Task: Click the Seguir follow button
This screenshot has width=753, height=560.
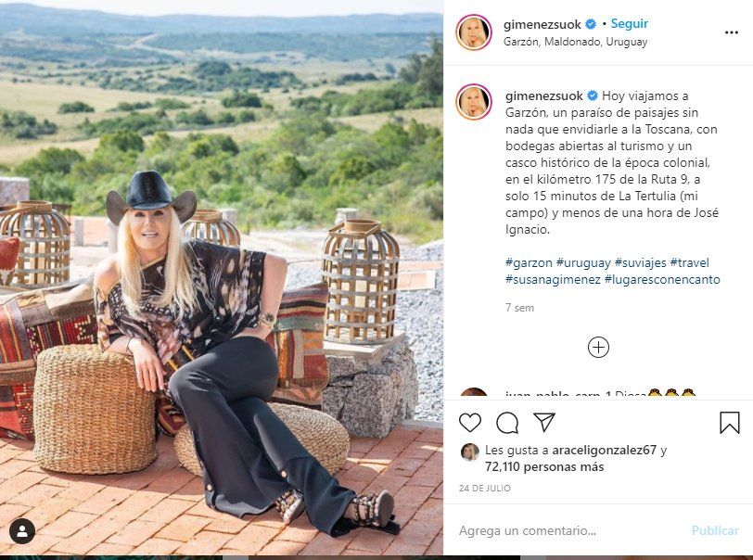Action: (x=629, y=23)
